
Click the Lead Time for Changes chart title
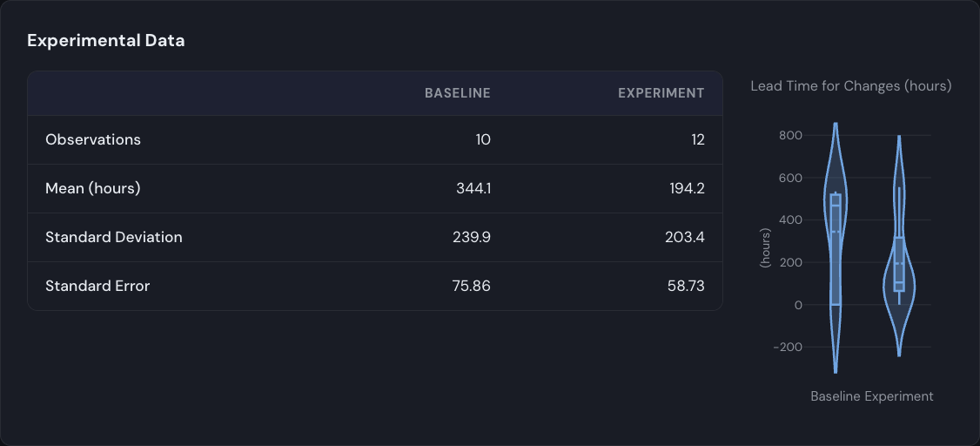click(851, 85)
